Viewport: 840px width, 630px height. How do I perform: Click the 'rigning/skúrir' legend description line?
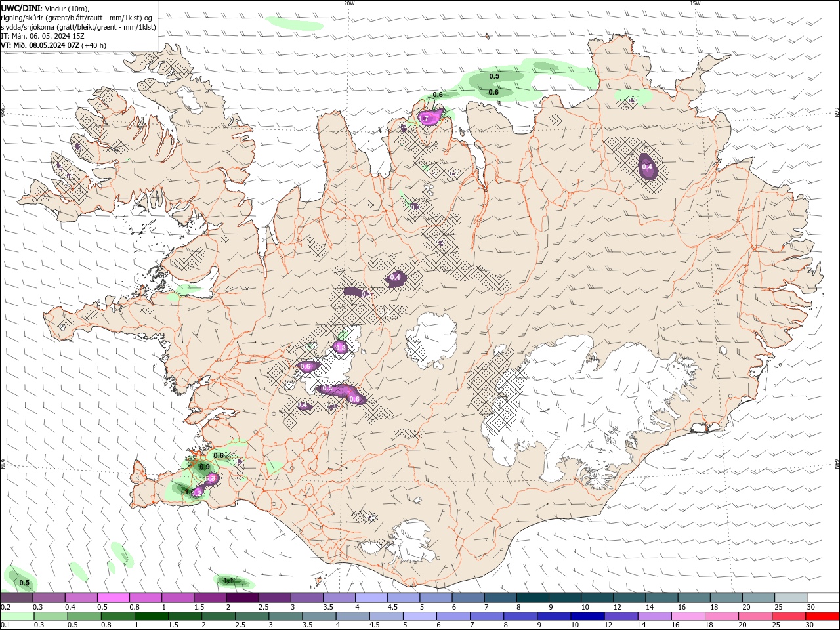click(77, 17)
